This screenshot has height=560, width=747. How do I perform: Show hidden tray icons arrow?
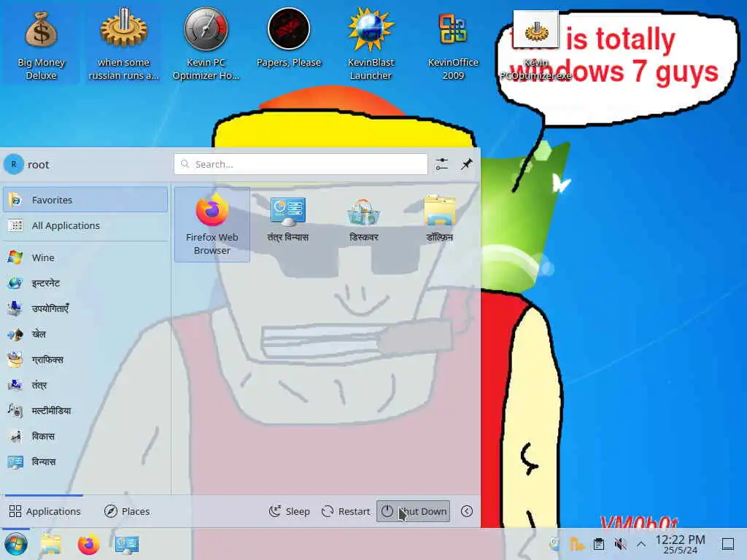point(641,544)
